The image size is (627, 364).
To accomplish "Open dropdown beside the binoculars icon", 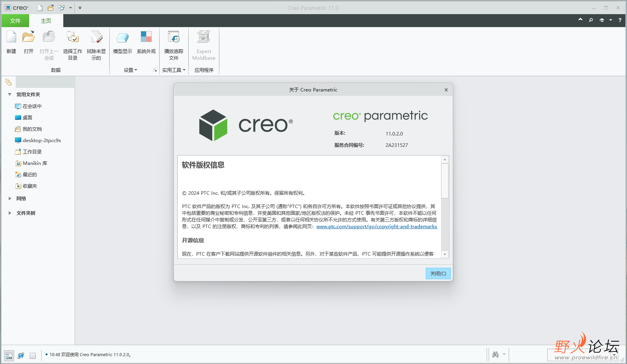I will pos(504,354).
